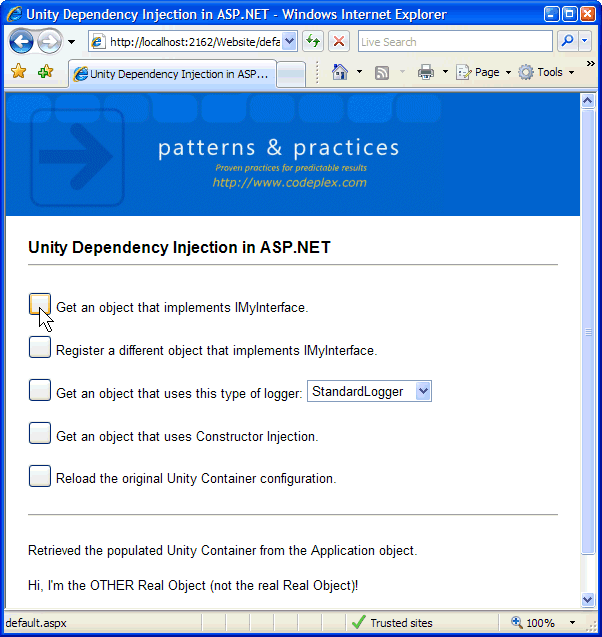This screenshot has height=637, width=602.
Task: Click the Favorites Center star icon
Action: (18, 72)
